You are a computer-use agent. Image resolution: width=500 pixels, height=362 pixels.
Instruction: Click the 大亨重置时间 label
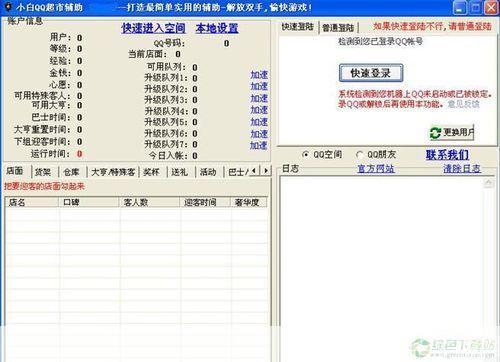(x=42, y=129)
